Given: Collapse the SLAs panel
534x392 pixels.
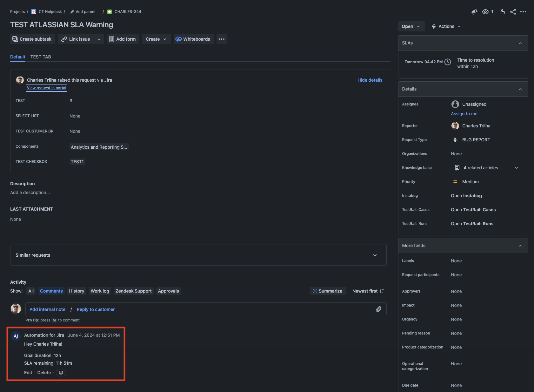Looking at the screenshot, I should tap(520, 43).
